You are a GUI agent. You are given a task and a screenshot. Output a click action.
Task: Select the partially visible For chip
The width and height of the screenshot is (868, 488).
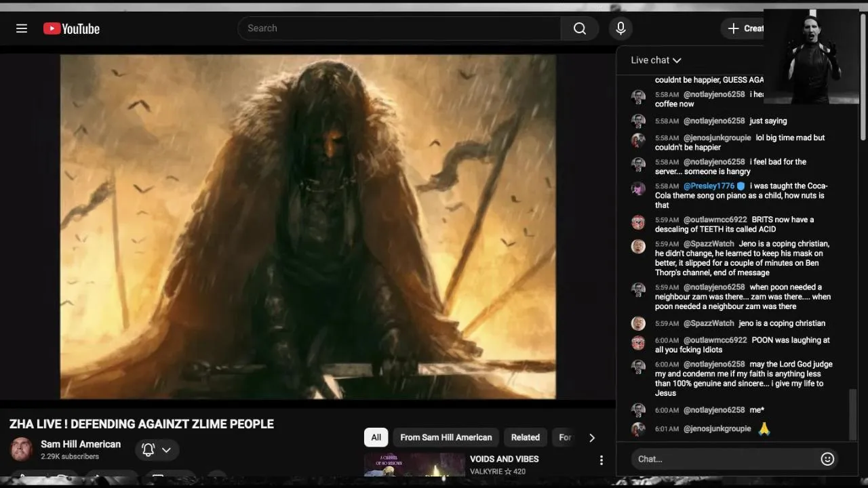click(x=565, y=437)
